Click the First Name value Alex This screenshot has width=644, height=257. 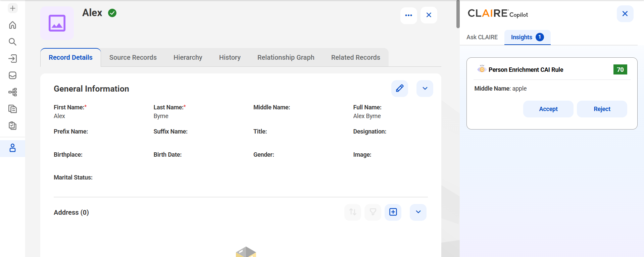click(59, 116)
